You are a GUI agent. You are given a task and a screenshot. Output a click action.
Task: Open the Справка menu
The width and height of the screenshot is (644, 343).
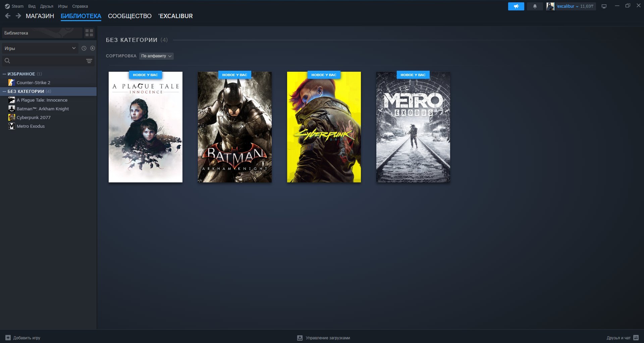pos(80,6)
